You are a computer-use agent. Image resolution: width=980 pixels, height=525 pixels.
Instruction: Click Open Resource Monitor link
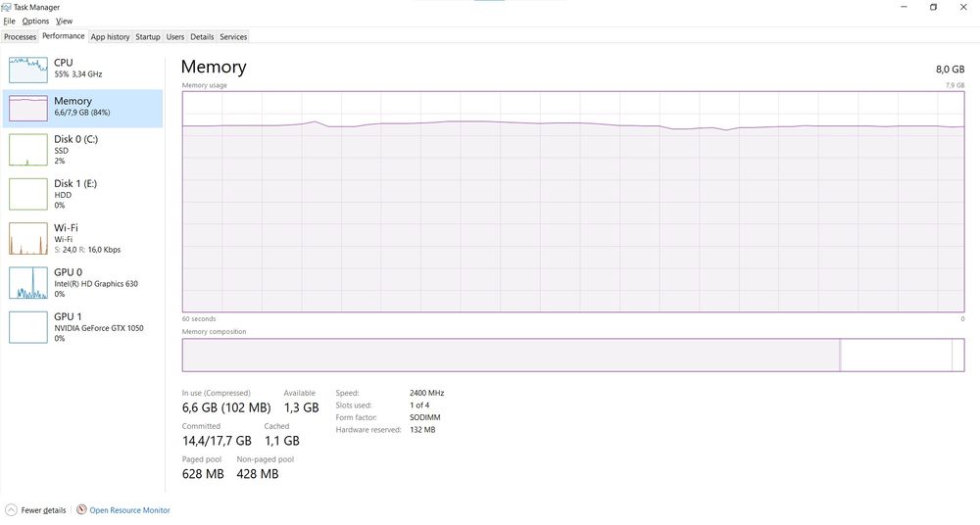(x=130, y=510)
